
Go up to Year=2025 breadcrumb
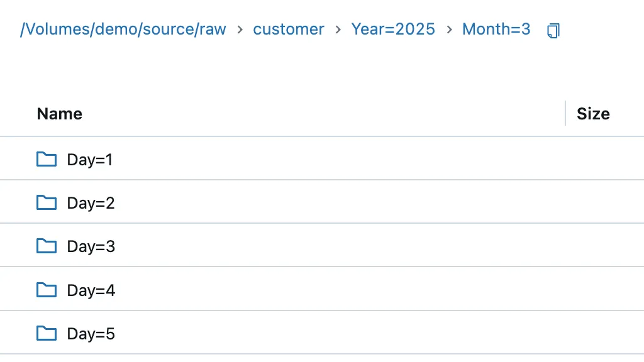coord(393,29)
